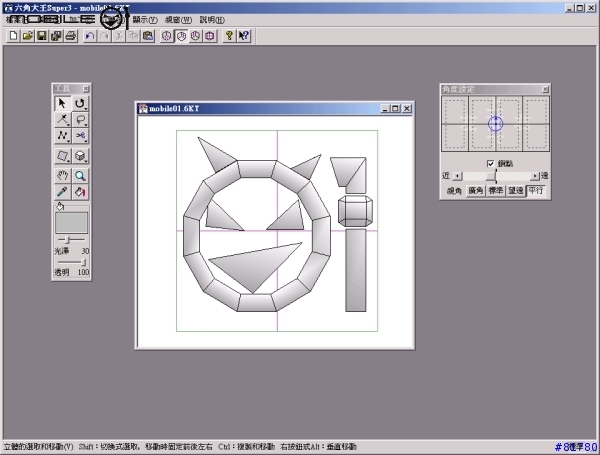Click the grayed redo arrow icon
600x455 pixels.
click(x=104, y=36)
